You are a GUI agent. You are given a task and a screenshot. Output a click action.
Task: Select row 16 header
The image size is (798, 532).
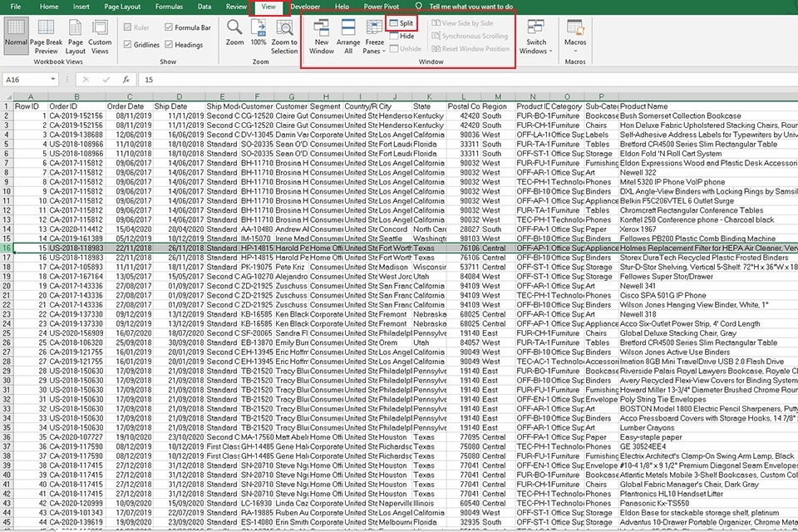(7, 248)
